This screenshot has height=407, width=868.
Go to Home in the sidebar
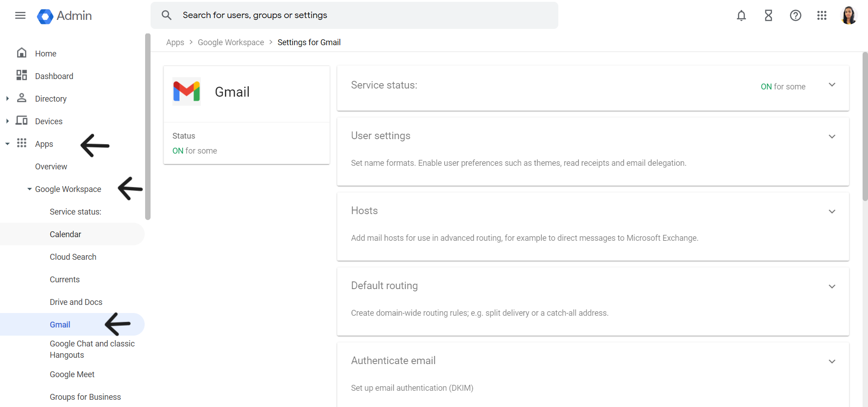coord(46,54)
